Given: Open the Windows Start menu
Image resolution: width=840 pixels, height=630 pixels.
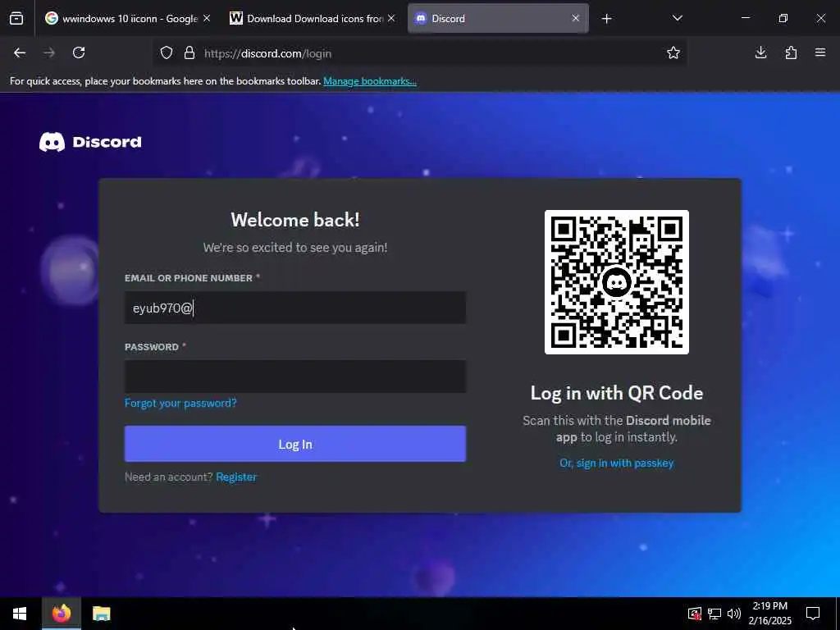Looking at the screenshot, I should coord(20,614).
